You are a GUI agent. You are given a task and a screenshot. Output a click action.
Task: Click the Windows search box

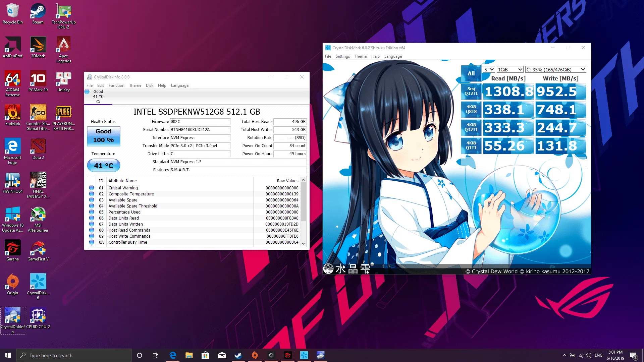(x=74, y=355)
